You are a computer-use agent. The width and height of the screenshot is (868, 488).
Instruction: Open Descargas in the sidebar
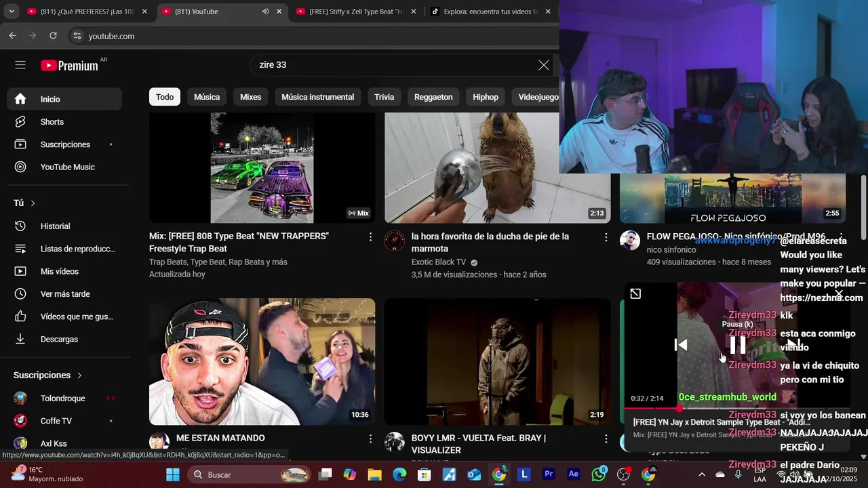[65, 339]
